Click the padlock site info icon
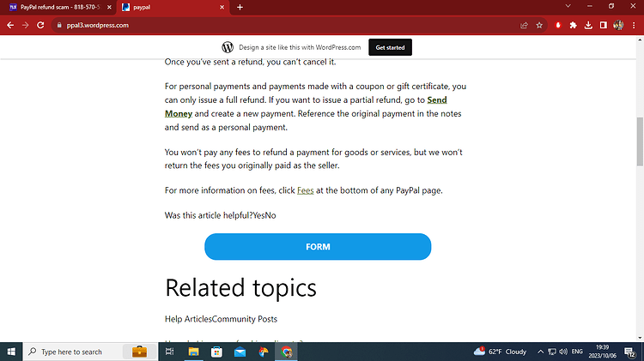Screen dimensions: 644x361 (x=59, y=25)
